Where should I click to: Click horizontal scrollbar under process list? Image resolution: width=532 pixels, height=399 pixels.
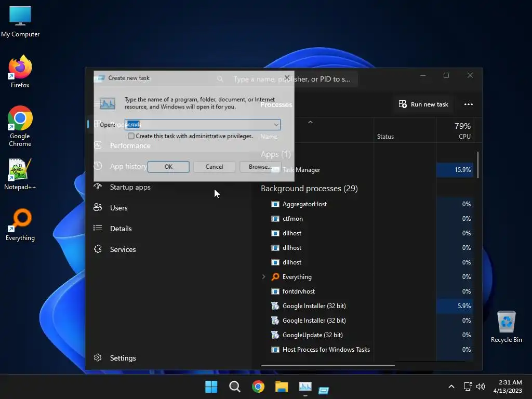(x=328, y=365)
